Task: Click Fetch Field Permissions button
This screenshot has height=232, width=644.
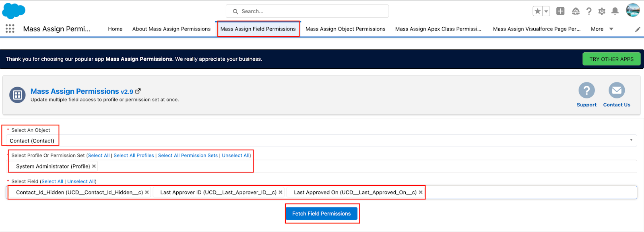Action: (x=321, y=214)
